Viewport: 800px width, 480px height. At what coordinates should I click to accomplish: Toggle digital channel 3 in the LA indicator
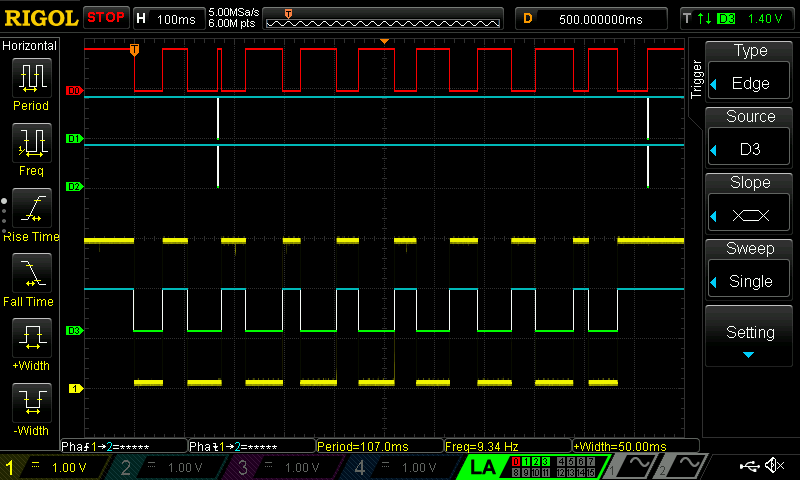pos(545,462)
